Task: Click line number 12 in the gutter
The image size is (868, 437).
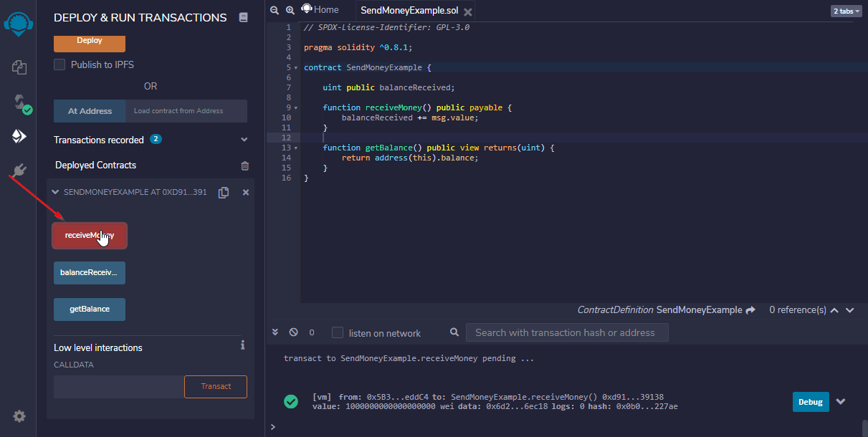Action: point(286,138)
